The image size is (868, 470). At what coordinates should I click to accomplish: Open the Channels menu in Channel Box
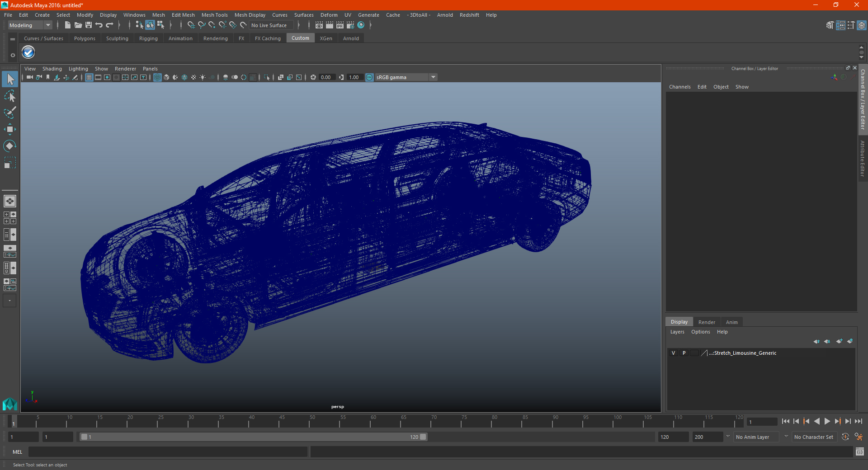coord(679,87)
